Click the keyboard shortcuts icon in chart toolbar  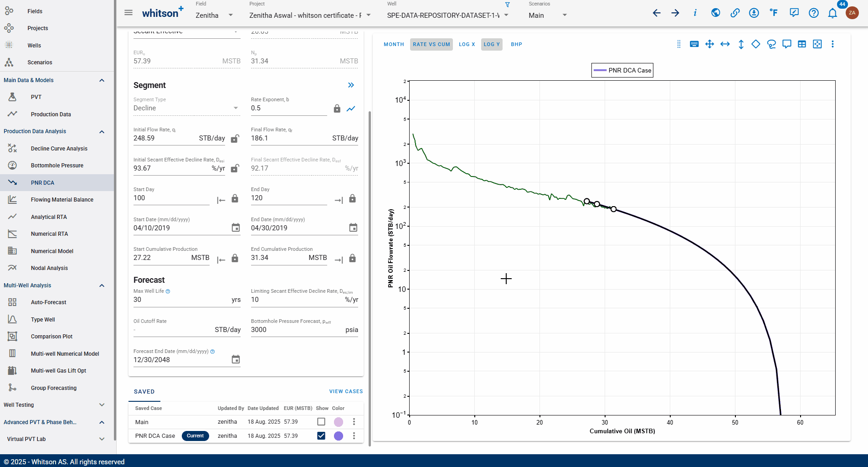694,44
